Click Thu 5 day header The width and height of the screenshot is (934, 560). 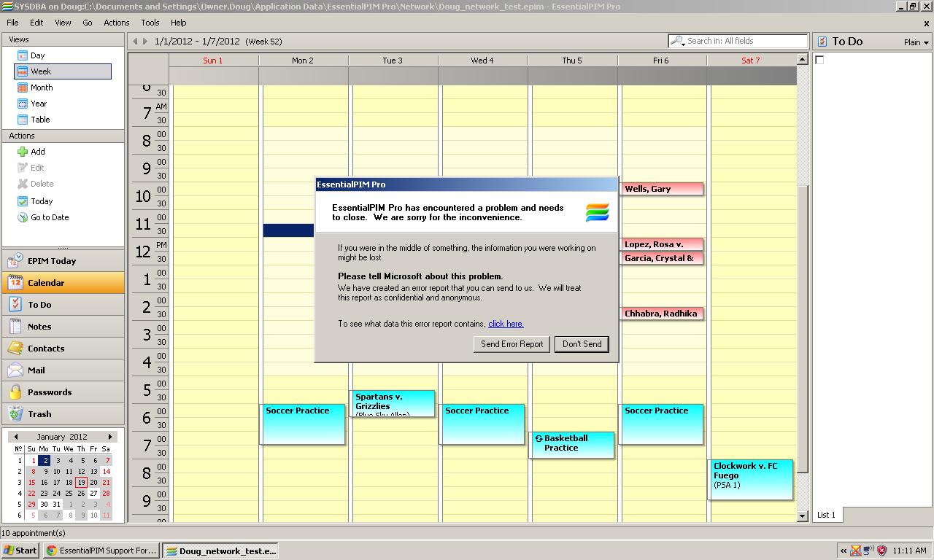point(572,61)
